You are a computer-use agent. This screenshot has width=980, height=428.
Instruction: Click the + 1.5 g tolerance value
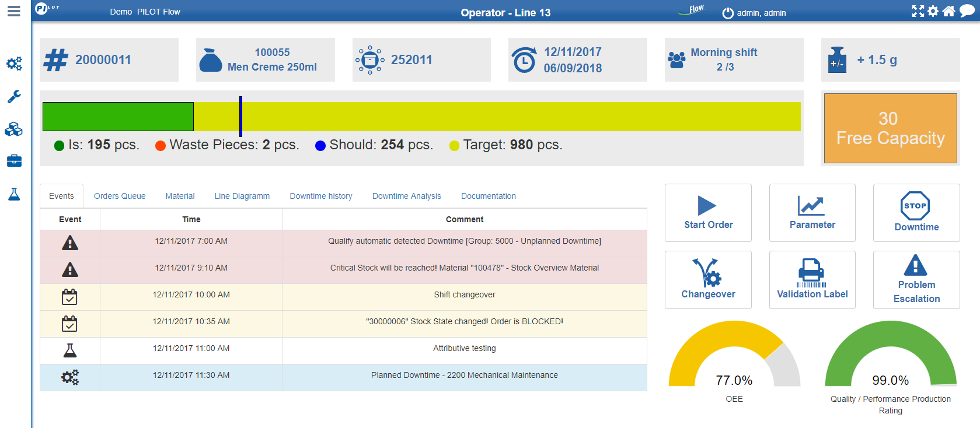(x=877, y=59)
